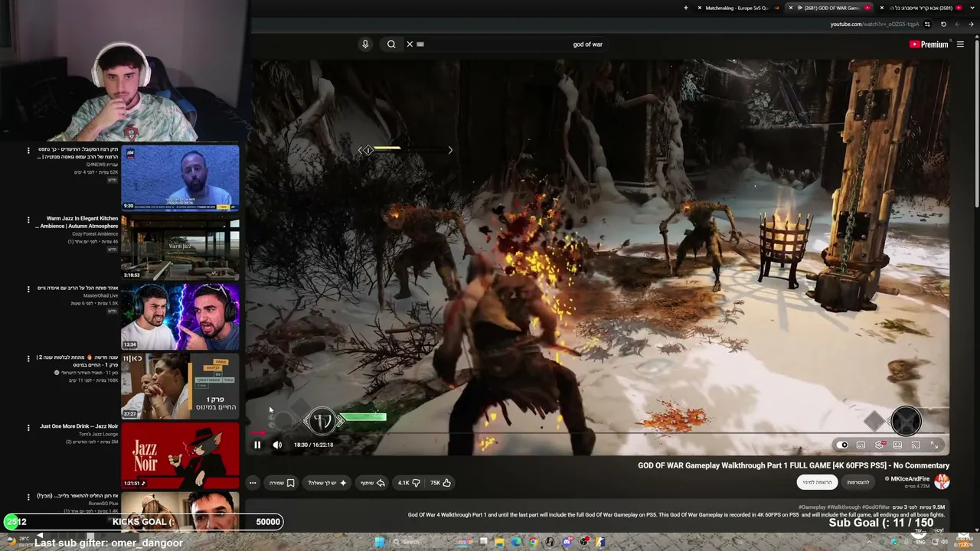Select the GOD OF WAR Gameplay browser tab

(x=830, y=8)
